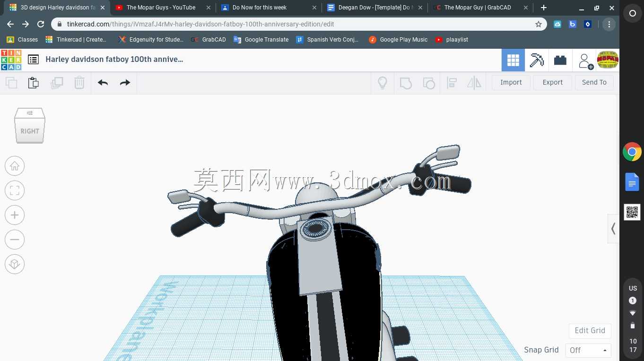Click the browser forward arrow

[x=26, y=24]
